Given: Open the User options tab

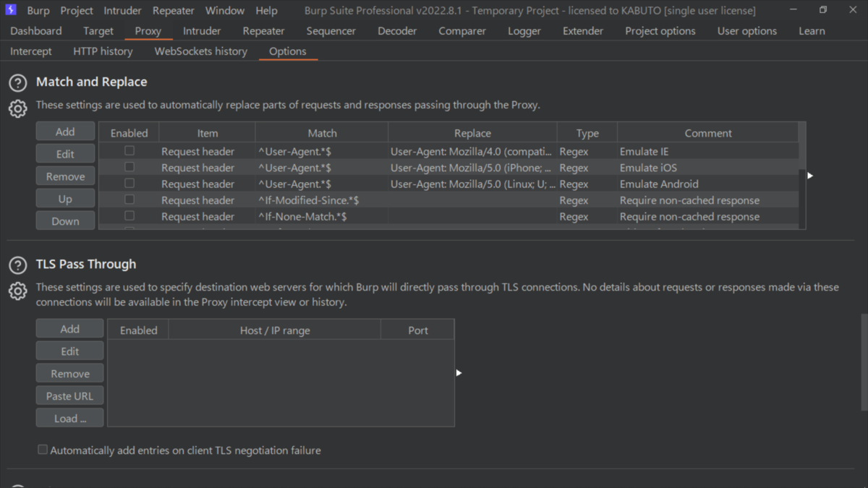Looking at the screenshot, I should click(747, 31).
